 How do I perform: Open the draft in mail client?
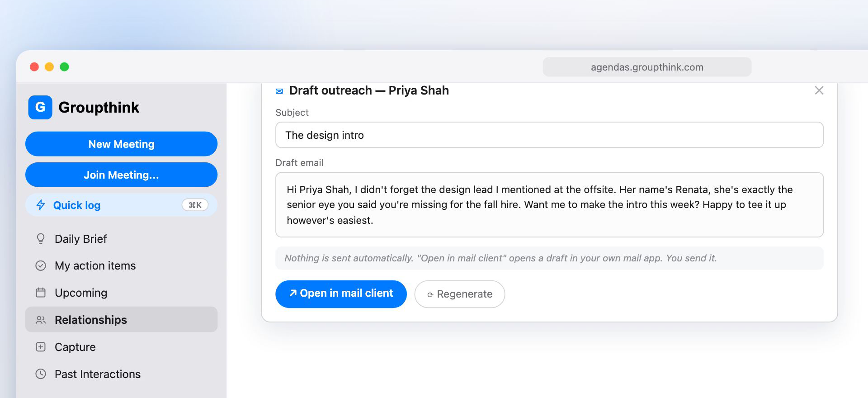pyautogui.click(x=341, y=294)
